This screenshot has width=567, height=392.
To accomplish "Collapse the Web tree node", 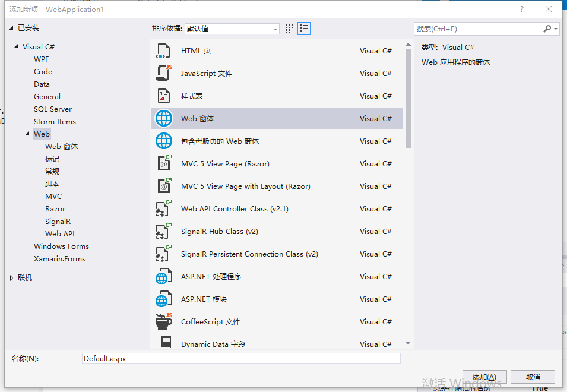I will (x=27, y=134).
